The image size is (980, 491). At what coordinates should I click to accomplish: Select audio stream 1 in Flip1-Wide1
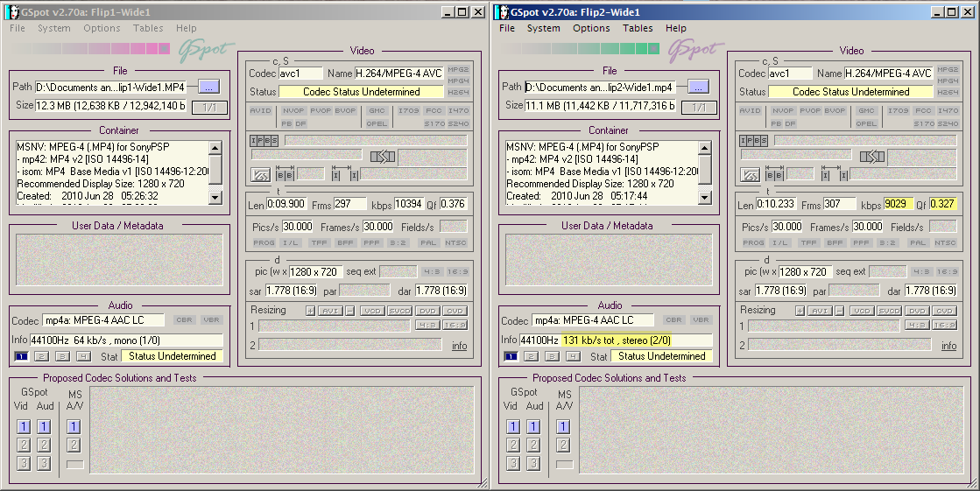click(21, 357)
